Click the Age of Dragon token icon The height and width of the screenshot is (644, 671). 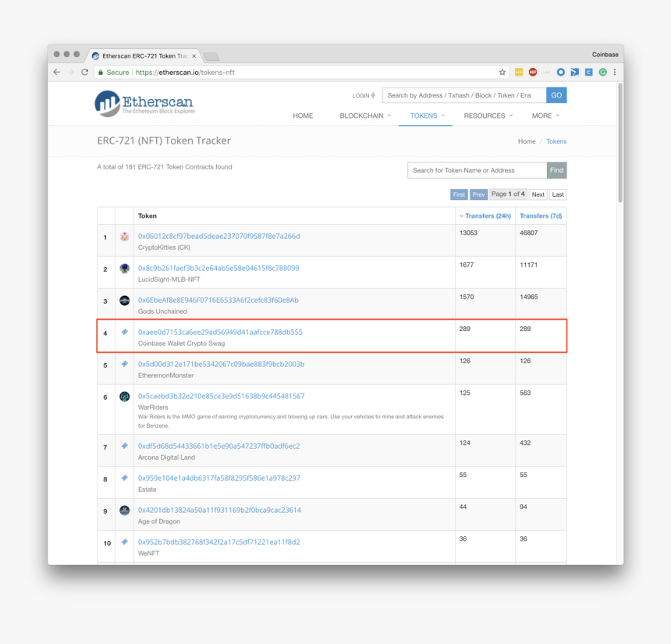point(125,511)
